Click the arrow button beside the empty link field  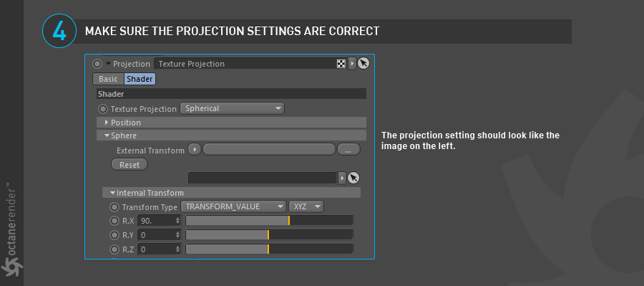point(342,178)
